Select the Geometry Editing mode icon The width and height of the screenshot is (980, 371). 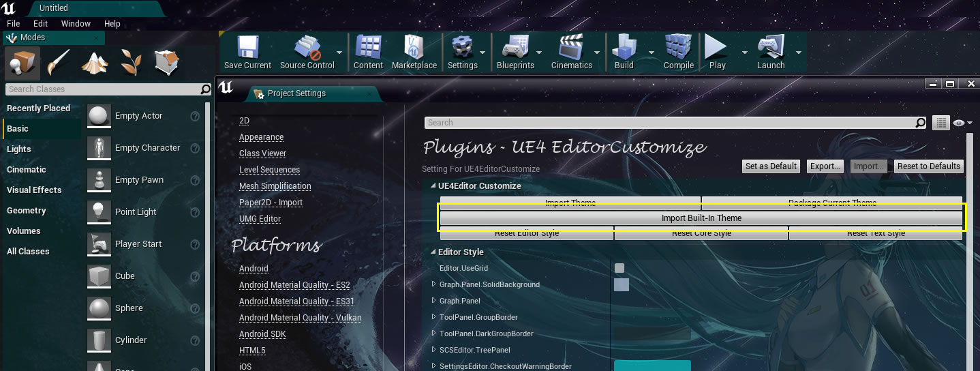[167, 63]
